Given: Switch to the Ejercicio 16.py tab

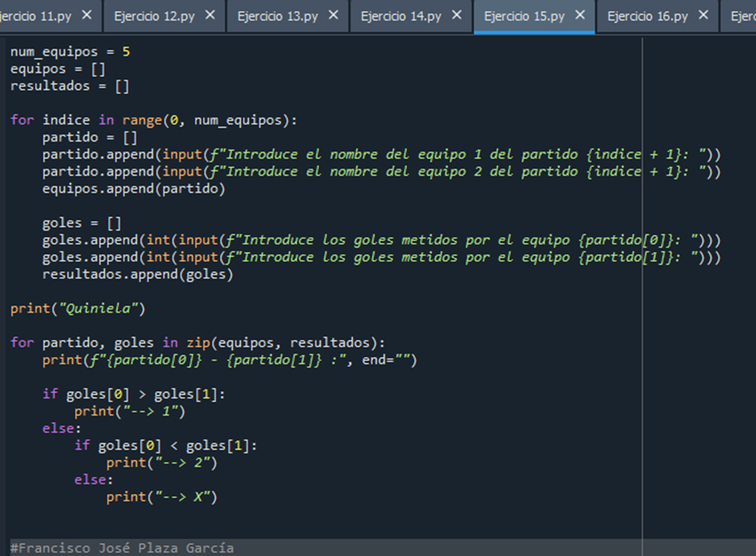Looking at the screenshot, I should click(x=647, y=16).
